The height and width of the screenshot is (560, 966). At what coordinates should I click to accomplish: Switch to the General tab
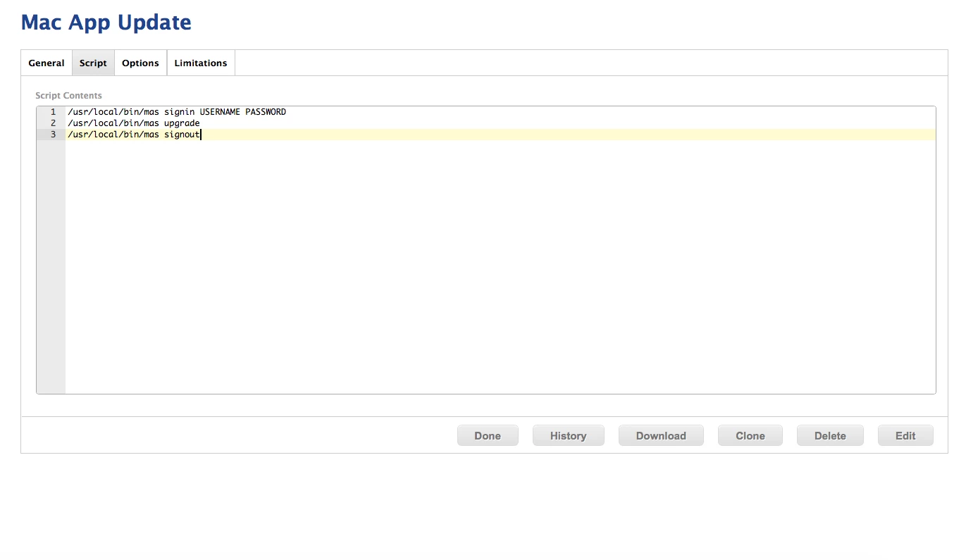(x=47, y=63)
